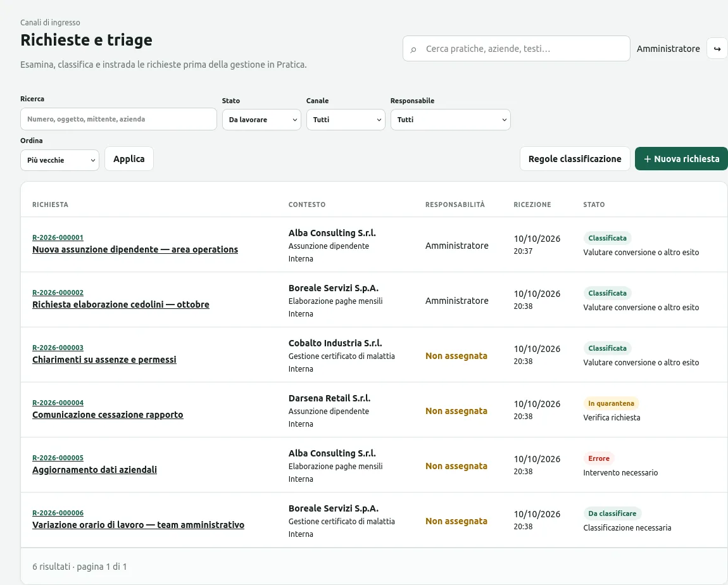Viewport: 728px width, 585px height.
Task: Click 'Boreale Servizi S.p.A.' in the R-2026-000006 row
Action: [x=334, y=508]
